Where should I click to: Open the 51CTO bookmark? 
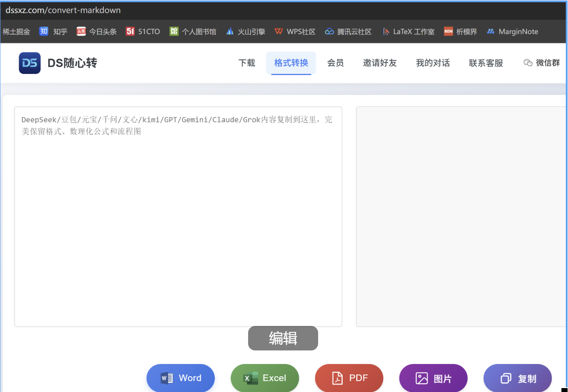click(x=143, y=31)
